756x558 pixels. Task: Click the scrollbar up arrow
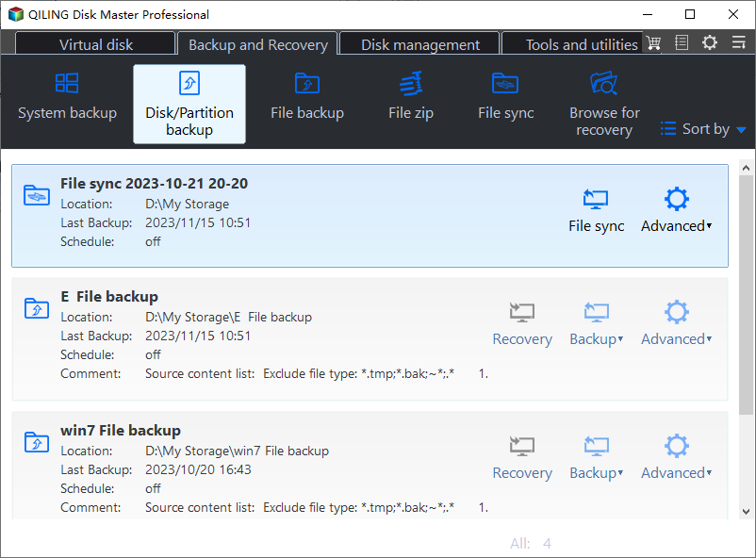(x=747, y=169)
